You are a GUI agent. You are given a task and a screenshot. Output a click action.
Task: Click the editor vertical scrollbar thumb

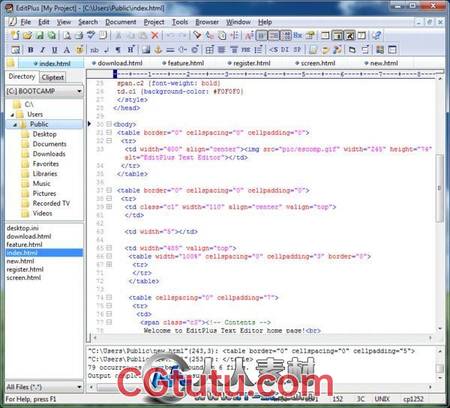pos(440,188)
